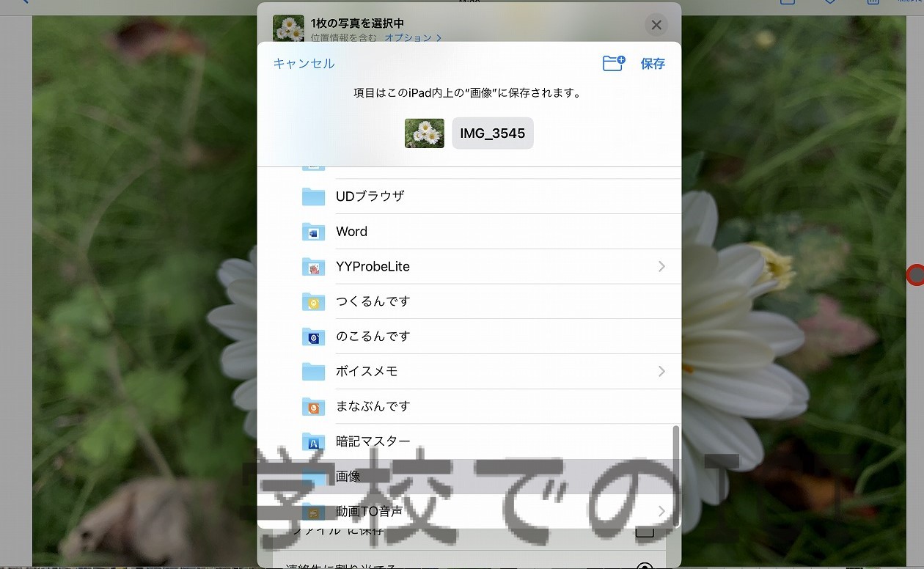924x569 pixels.
Task: Click the のこるんです folder icon
Action: 313,337
